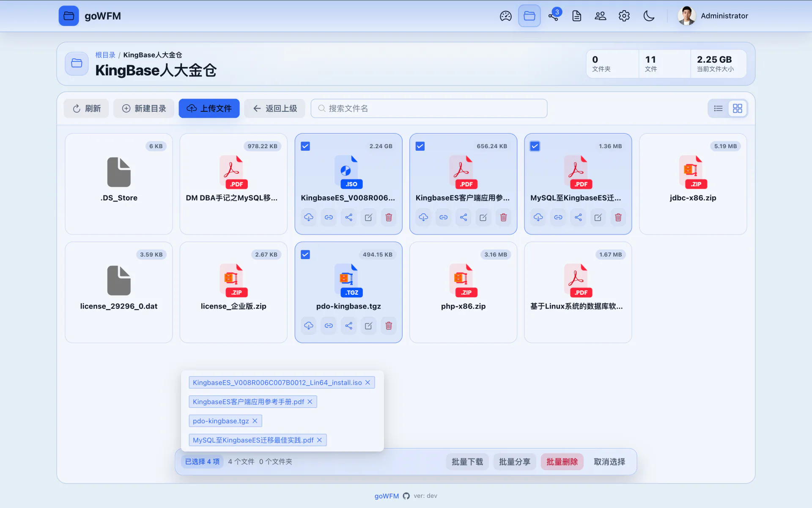Click 新建目录 to create directory
812x508 pixels.
(144, 109)
